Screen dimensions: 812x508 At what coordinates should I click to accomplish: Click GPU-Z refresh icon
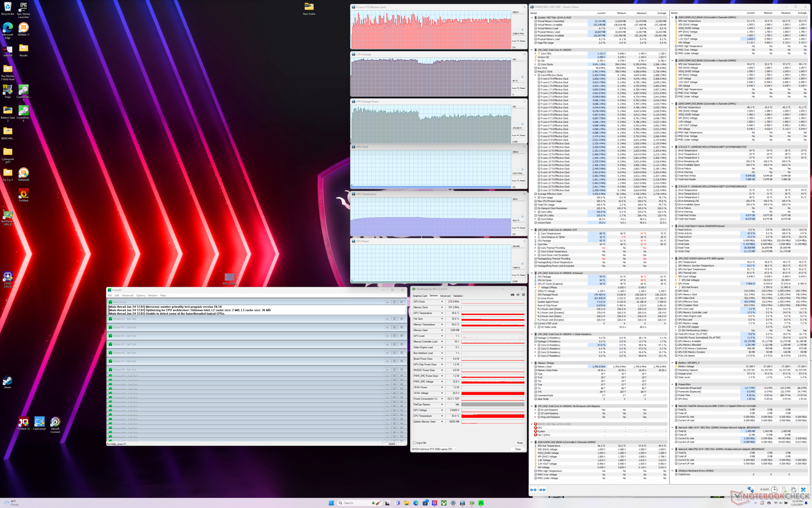coord(518,295)
